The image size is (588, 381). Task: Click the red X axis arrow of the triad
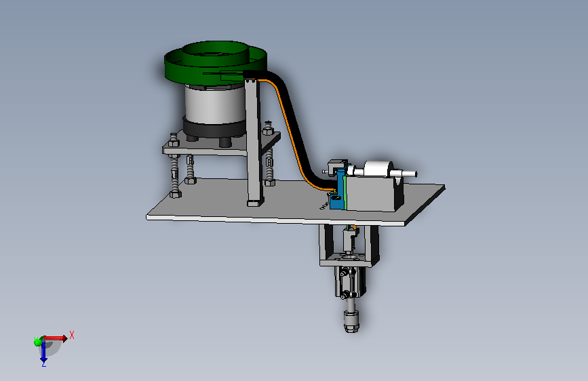tap(56, 338)
